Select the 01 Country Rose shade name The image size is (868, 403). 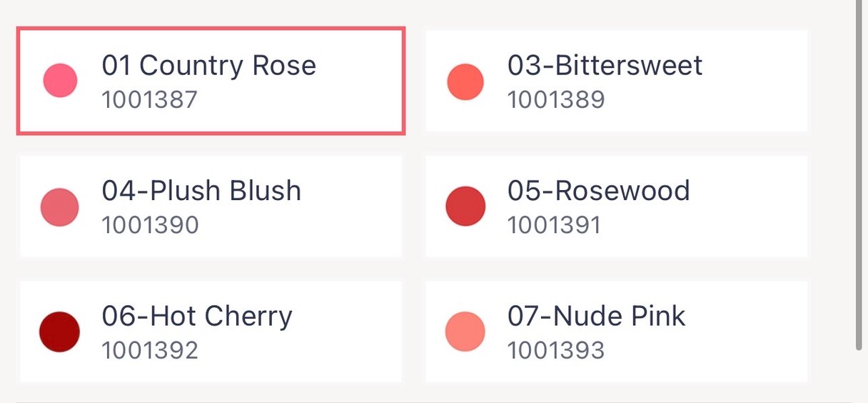click(x=208, y=66)
